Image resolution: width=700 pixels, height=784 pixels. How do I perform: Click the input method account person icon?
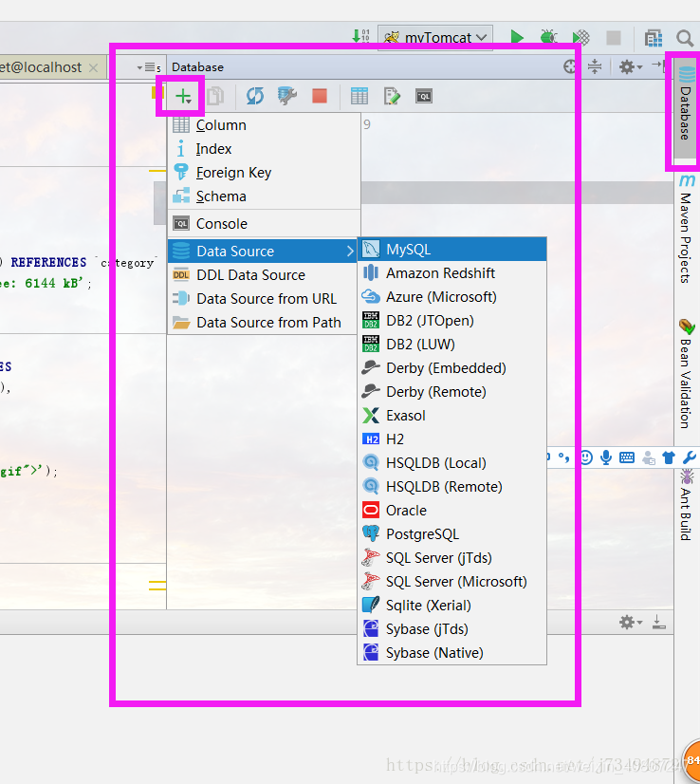[x=649, y=457]
